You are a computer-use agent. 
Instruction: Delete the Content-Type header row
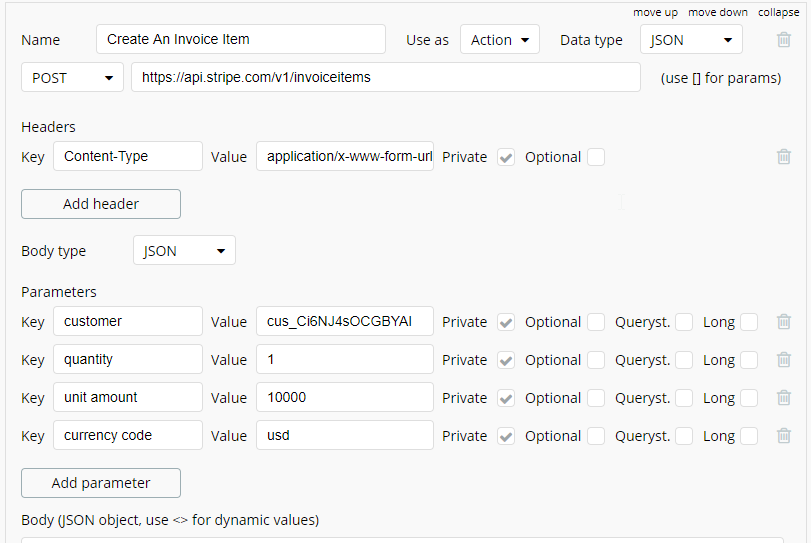[x=784, y=156]
